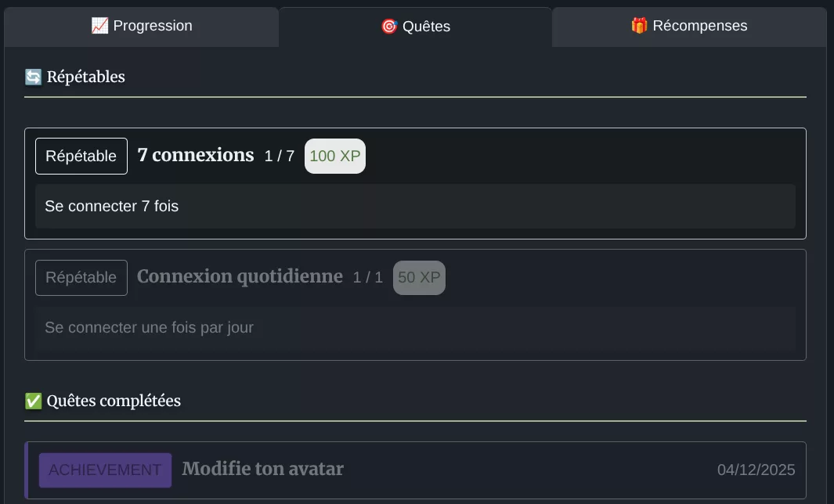Click the 100 XP reward badge
This screenshot has width=834, height=504.
pos(335,156)
